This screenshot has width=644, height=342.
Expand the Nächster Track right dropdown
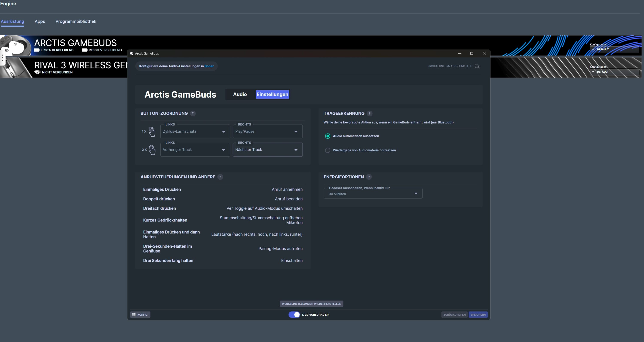point(267,150)
